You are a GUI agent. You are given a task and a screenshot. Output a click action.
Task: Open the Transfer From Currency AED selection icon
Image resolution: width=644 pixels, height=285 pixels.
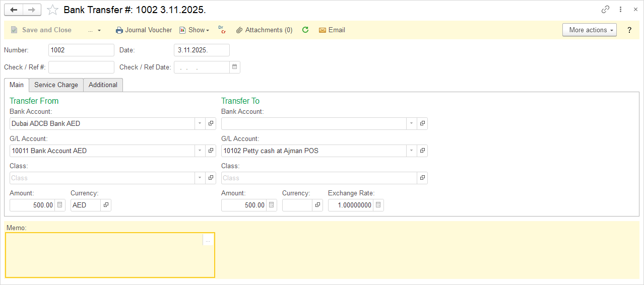(x=106, y=205)
